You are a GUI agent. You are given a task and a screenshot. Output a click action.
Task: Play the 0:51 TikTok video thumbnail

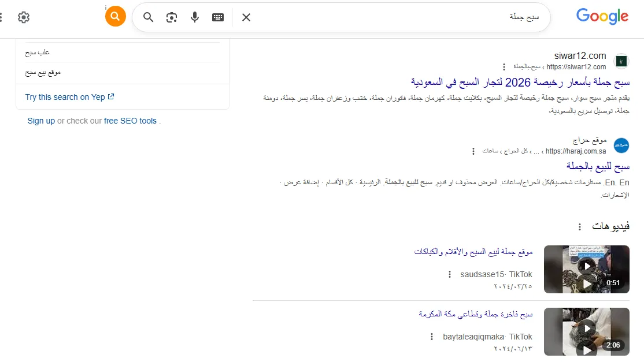tap(587, 269)
